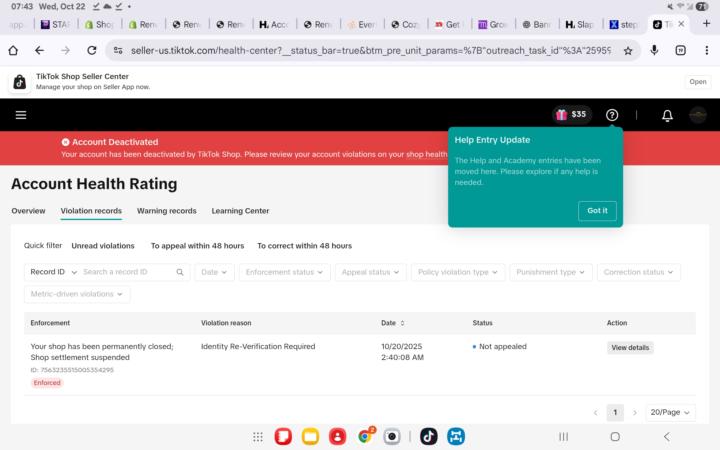720x450 pixels.
Task: Open the hamburger navigation menu
Action: (21, 115)
